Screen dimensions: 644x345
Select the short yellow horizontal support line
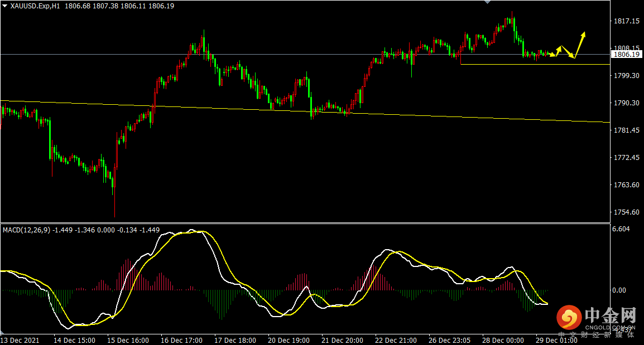[535, 65]
